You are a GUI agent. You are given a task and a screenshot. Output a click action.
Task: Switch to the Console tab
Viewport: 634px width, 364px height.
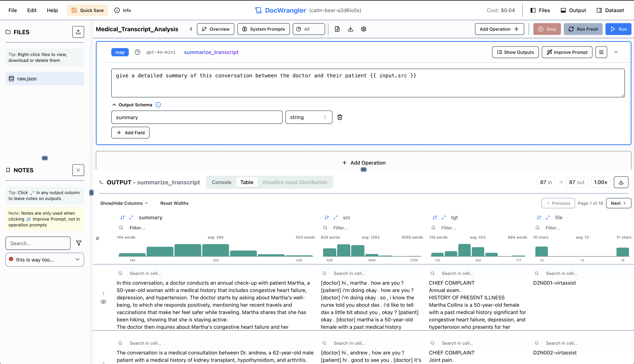[x=221, y=182]
